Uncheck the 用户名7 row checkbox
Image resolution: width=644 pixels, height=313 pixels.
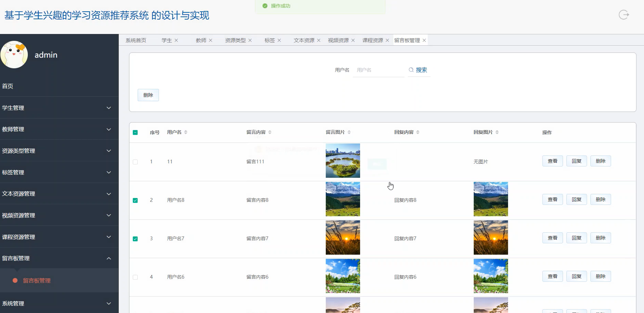(x=135, y=239)
